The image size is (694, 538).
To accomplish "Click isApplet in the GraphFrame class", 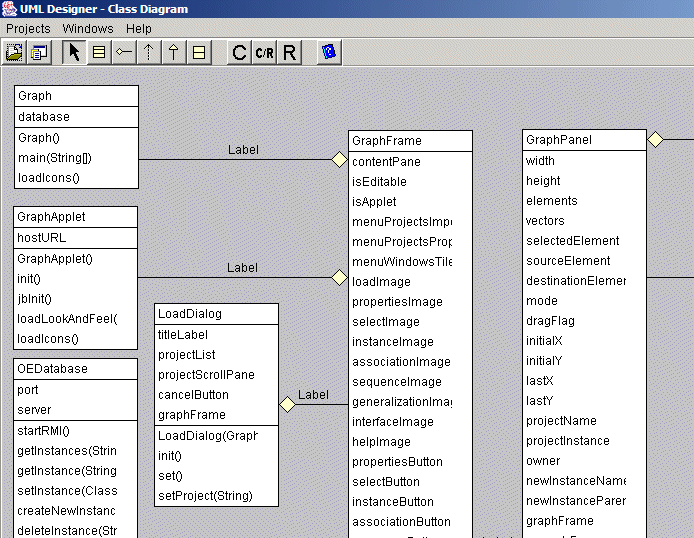I will coord(374,202).
